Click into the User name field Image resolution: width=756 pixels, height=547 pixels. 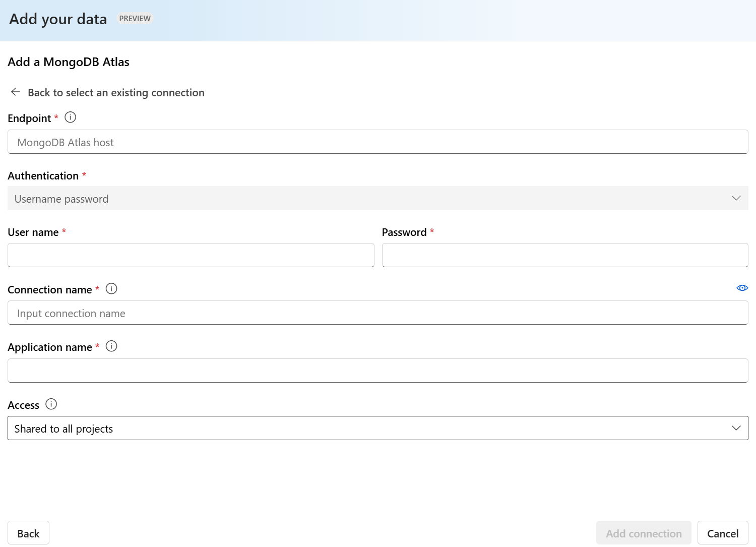[x=191, y=255]
